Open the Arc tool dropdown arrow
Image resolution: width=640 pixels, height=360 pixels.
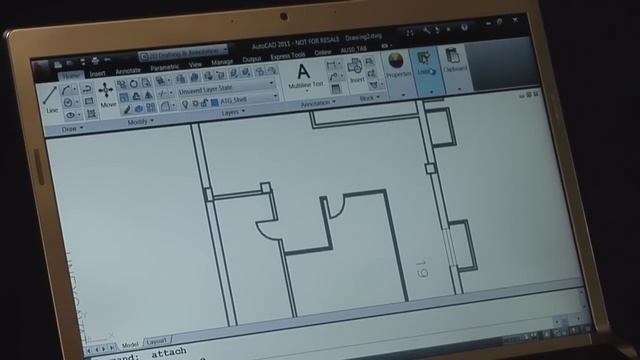(x=74, y=89)
